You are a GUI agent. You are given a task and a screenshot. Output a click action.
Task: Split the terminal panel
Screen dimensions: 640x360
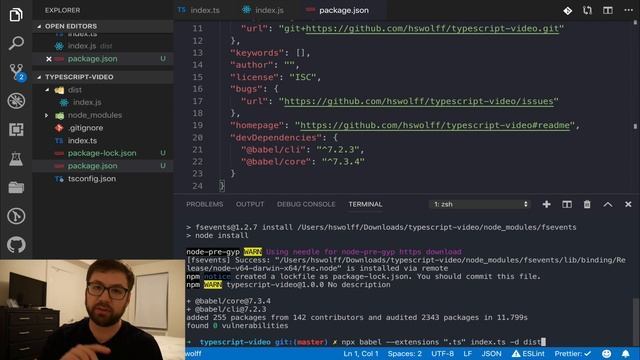pyautogui.click(x=567, y=204)
